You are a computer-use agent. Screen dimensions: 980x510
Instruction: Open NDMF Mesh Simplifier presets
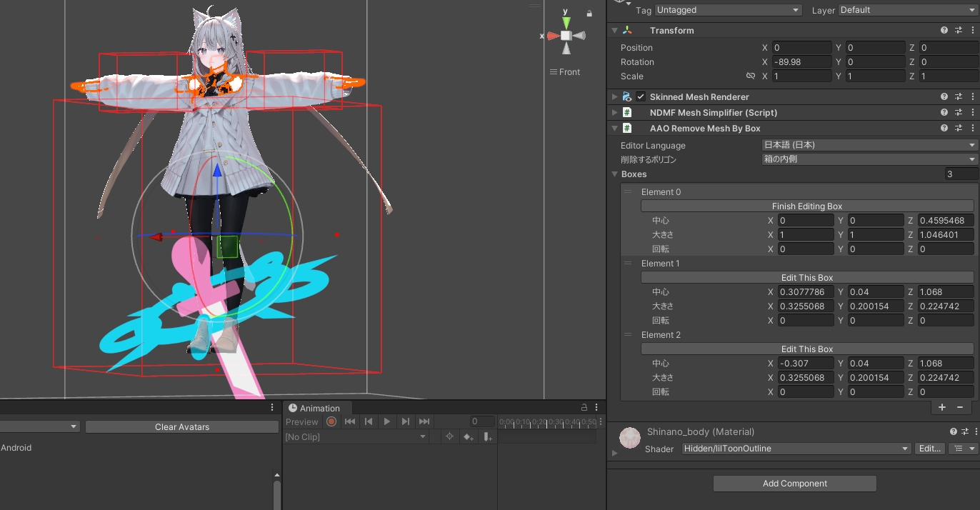point(958,112)
